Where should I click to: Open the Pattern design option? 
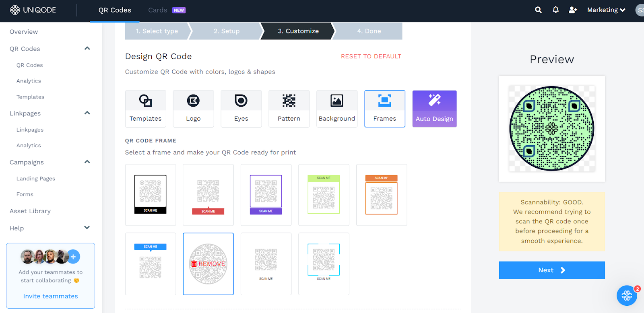pyautogui.click(x=289, y=109)
